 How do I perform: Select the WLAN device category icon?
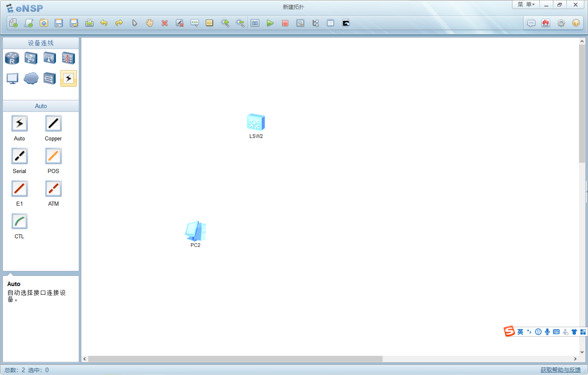click(x=50, y=58)
